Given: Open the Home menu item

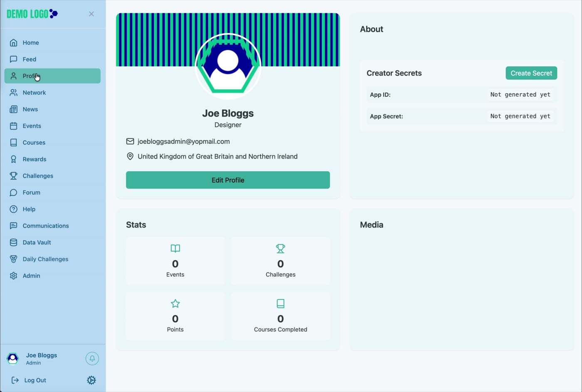Looking at the screenshot, I should [x=52, y=43].
